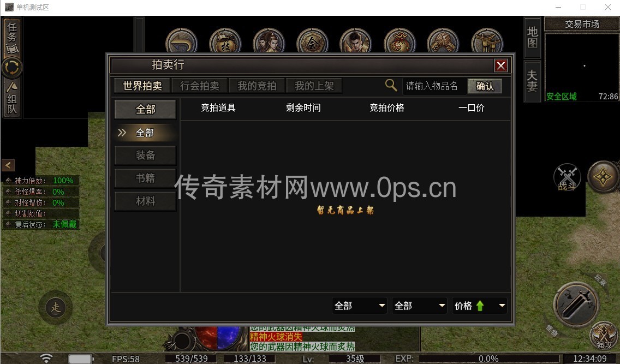Click the 杀怪爆率 stat row

41,192
